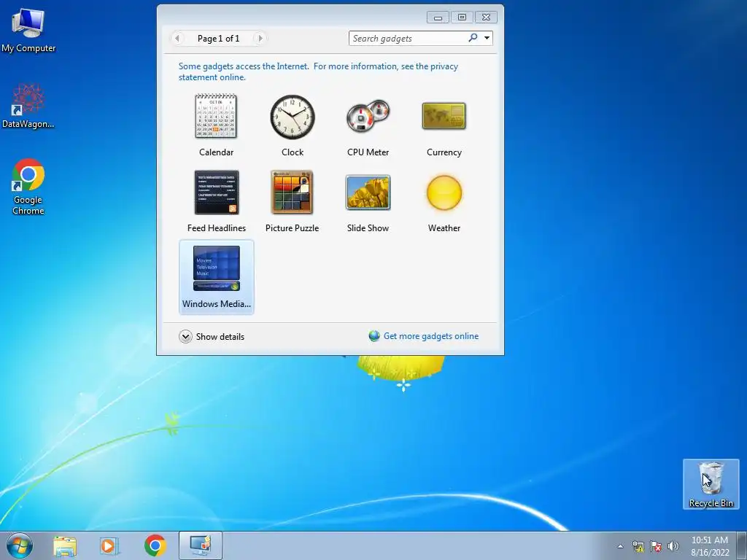Image resolution: width=747 pixels, height=560 pixels.
Task: Select DataWagon desktop shortcut
Action: [x=28, y=106]
